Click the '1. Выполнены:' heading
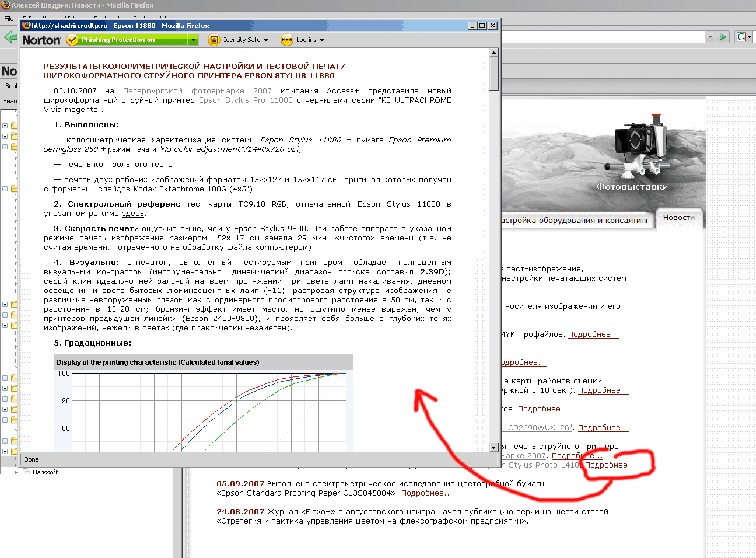Viewport: 756px width, 558px height. pyautogui.click(x=86, y=124)
